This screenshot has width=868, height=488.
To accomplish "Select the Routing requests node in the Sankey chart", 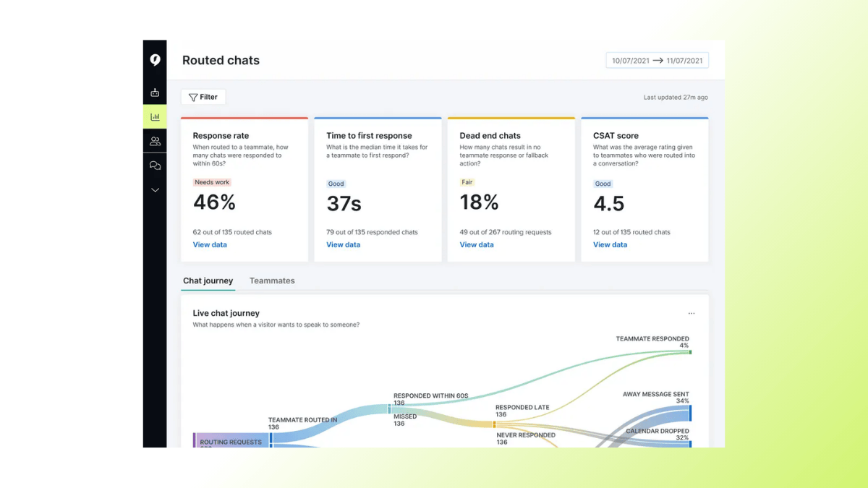I will [x=230, y=441].
